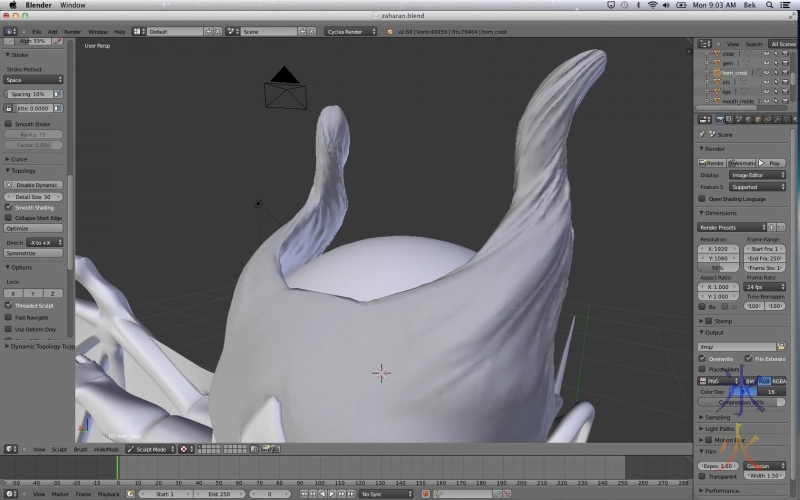Click the red record keyframe button
The image size is (800, 500).
(x=426, y=494)
